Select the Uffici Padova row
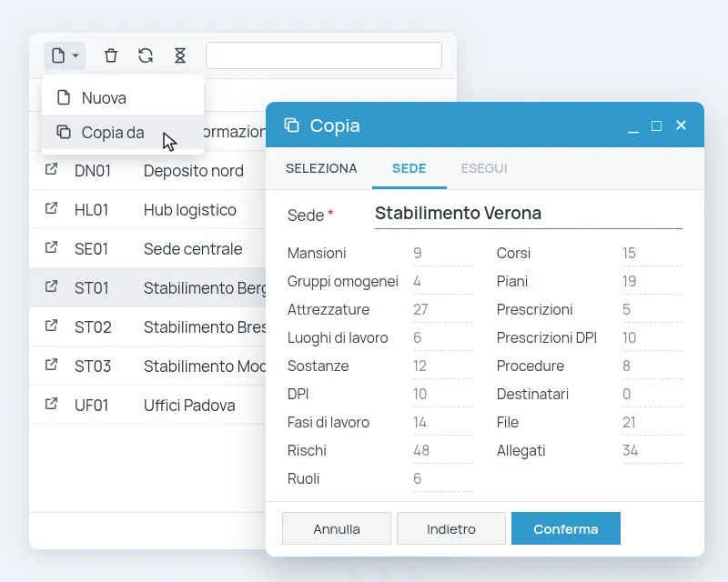 pyautogui.click(x=147, y=405)
